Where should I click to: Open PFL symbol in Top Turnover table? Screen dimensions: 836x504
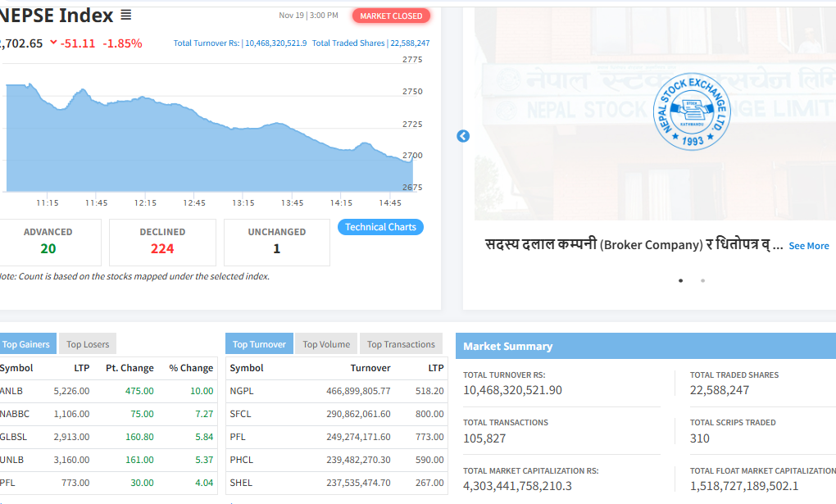pyautogui.click(x=238, y=437)
